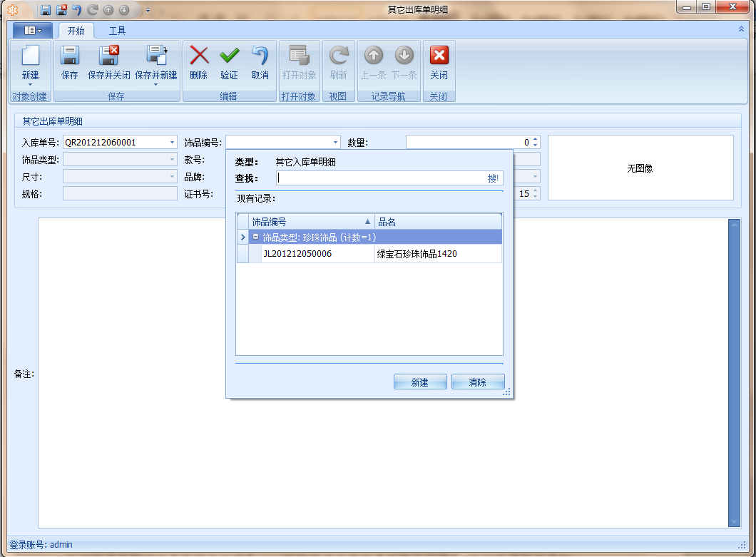This screenshot has width=756, height=557.
Task: Click the red 关闭 (Close) ribbon icon
Action: pyautogui.click(x=439, y=56)
